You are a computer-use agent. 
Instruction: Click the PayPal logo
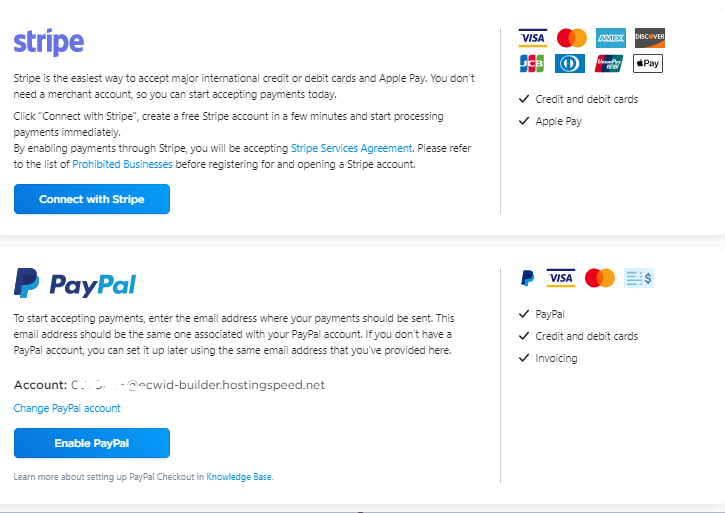point(75,284)
